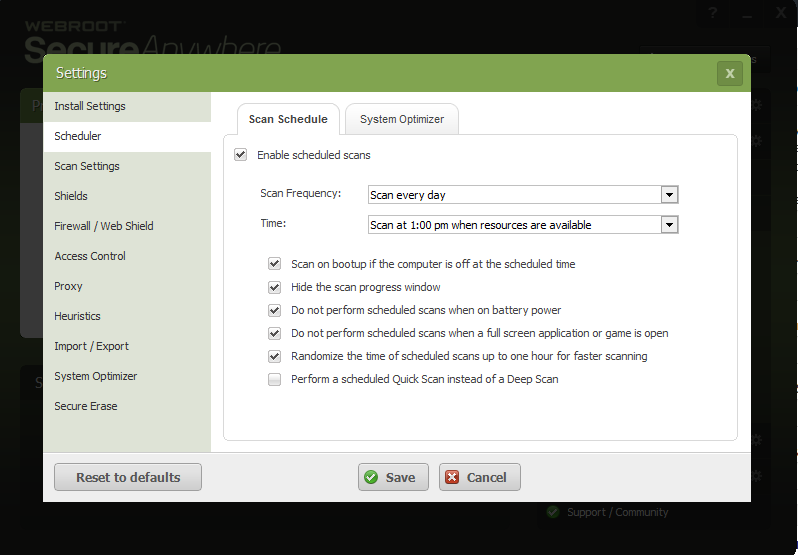
Task: Click the green checkmark icon on Save
Action: [371, 477]
